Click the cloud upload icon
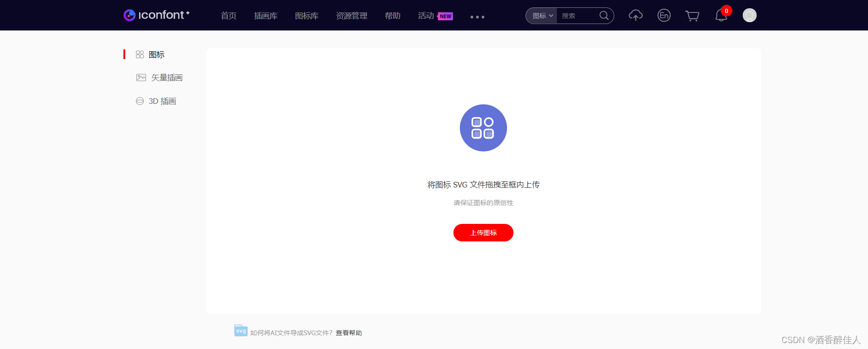 pos(636,15)
